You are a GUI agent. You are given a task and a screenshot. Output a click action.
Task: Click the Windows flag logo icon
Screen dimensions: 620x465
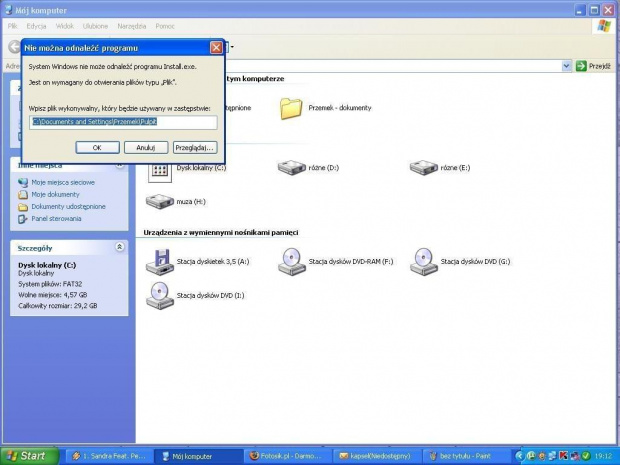coord(604,26)
